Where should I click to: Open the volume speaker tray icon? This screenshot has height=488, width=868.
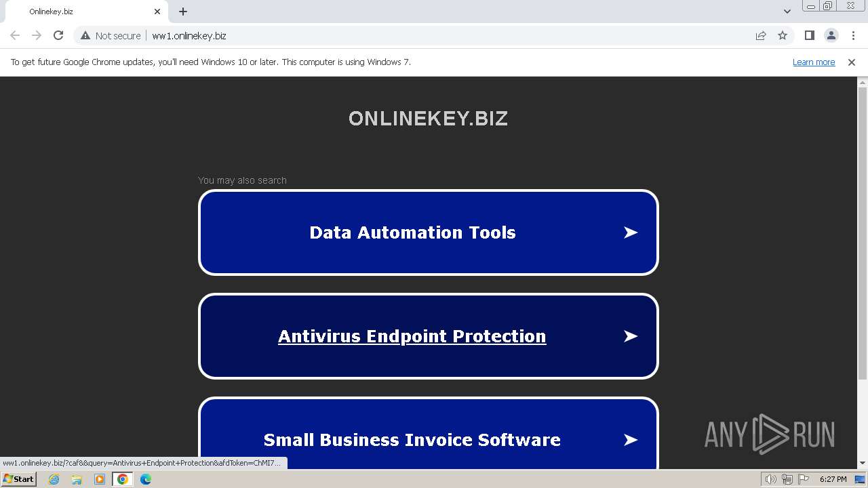770,479
